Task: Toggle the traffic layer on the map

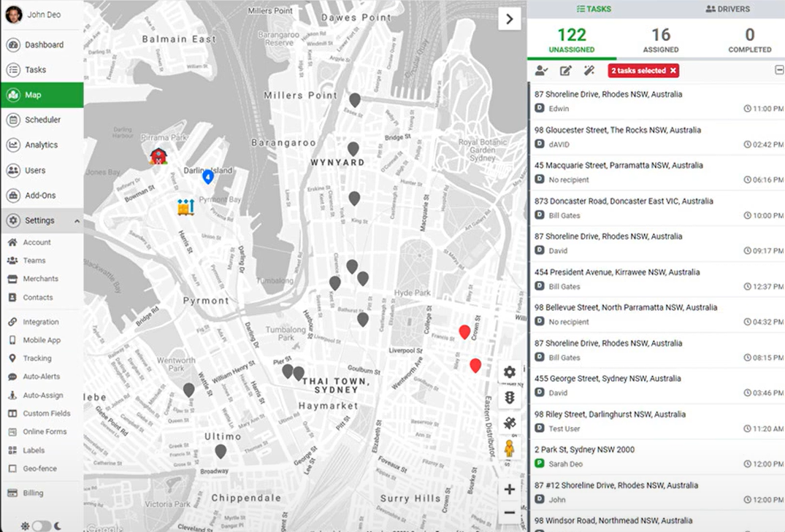Action: click(x=509, y=398)
